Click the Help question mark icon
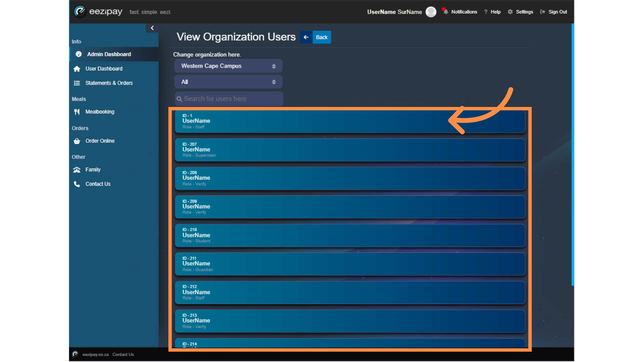 pyautogui.click(x=486, y=12)
